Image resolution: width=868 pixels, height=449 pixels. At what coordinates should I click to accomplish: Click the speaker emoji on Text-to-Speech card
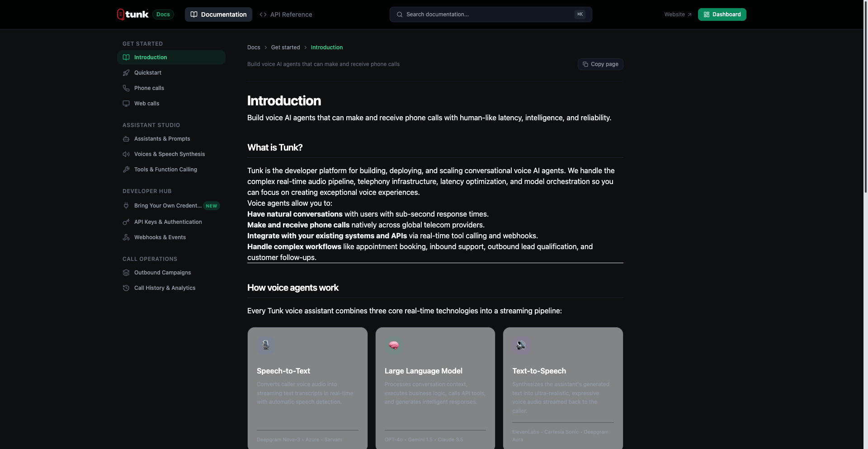[x=521, y=345]
